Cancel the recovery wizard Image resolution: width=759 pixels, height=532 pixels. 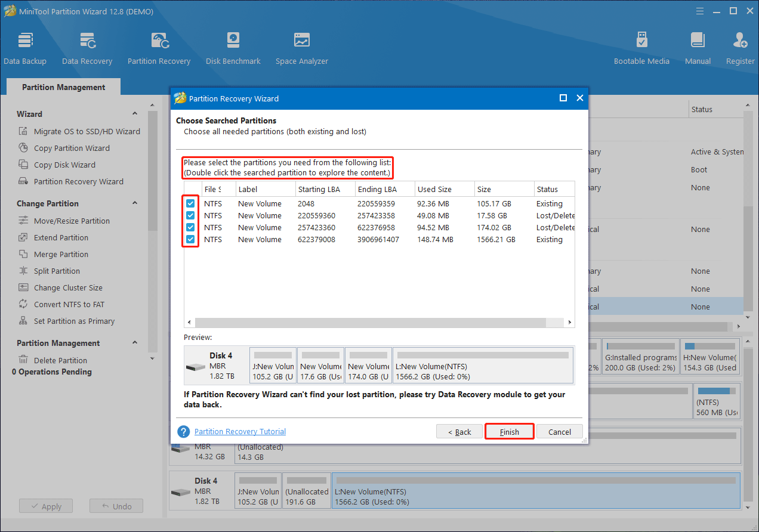[x=560, y=432]
